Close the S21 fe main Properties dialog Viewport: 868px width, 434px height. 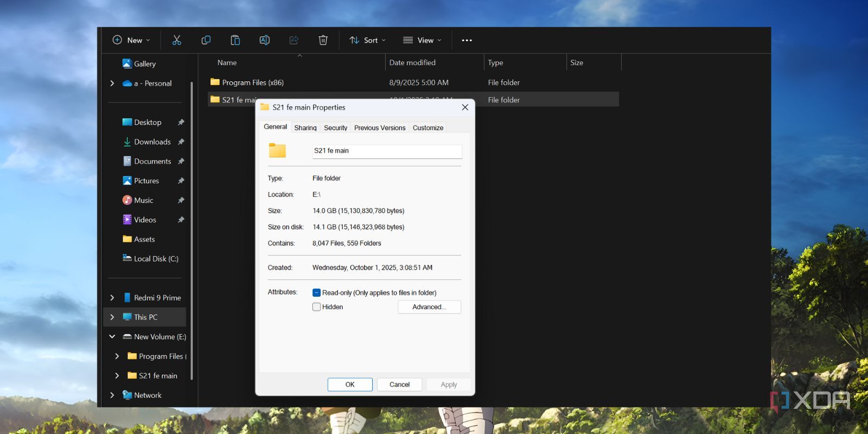tap(465, 107)
